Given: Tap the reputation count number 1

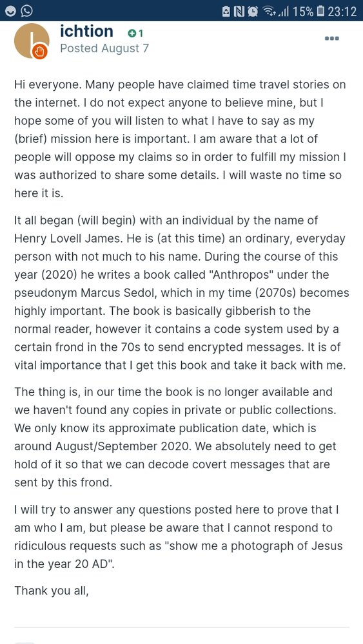Looking at the screenshot, I should [140, 33].
